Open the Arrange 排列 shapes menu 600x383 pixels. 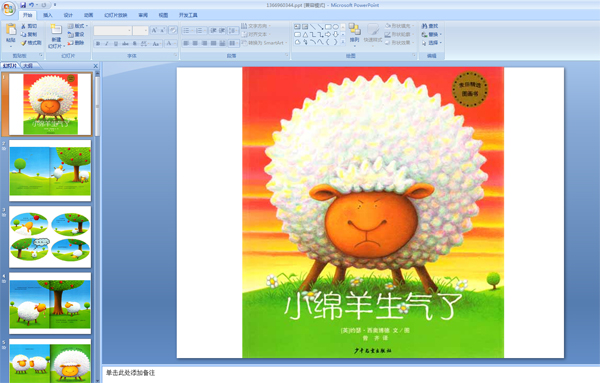point(355,34)
